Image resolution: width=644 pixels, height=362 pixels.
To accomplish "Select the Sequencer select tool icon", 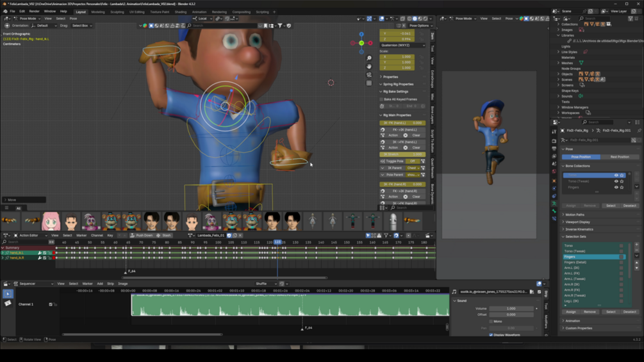I will click(x=8, y=293).
